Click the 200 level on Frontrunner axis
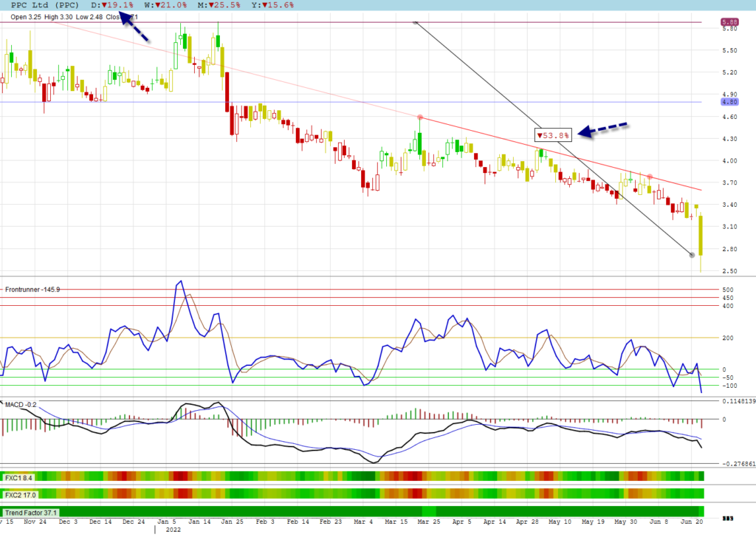 727,338
